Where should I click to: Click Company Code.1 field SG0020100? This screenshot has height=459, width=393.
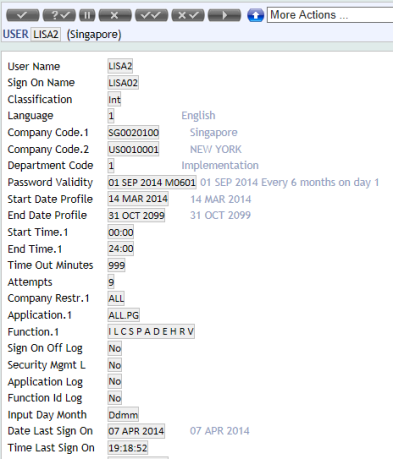click(133, 132)
